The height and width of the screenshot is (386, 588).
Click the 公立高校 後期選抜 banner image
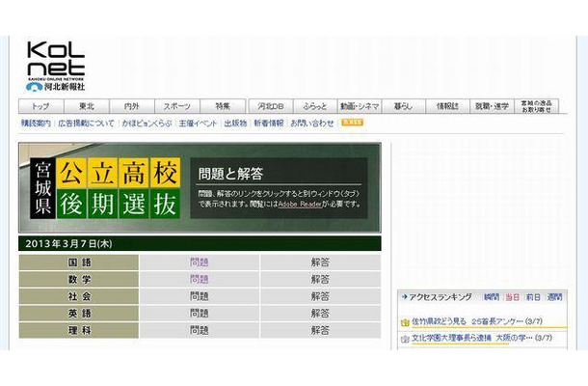pyautogui.click(x=103, y=188)
